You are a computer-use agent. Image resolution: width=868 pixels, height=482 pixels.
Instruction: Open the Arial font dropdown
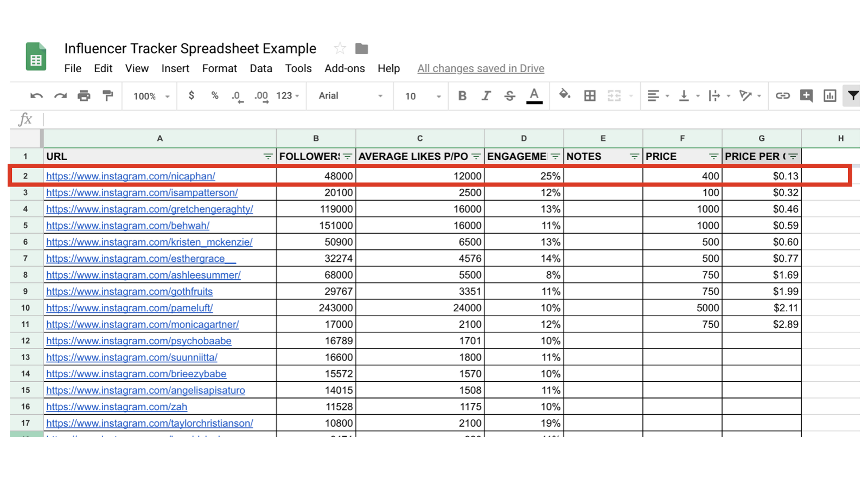(x=350, y=96)
